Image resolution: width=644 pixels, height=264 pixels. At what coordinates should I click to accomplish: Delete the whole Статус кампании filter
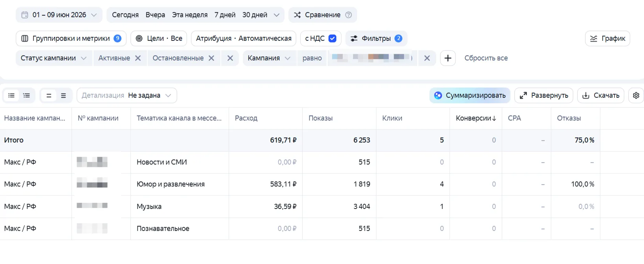(230, 58)
